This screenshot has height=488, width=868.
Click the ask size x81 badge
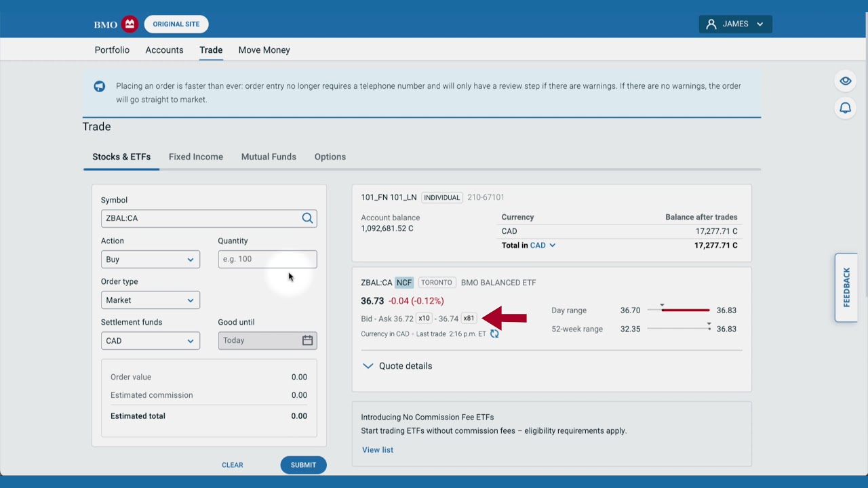pos(469,319)
